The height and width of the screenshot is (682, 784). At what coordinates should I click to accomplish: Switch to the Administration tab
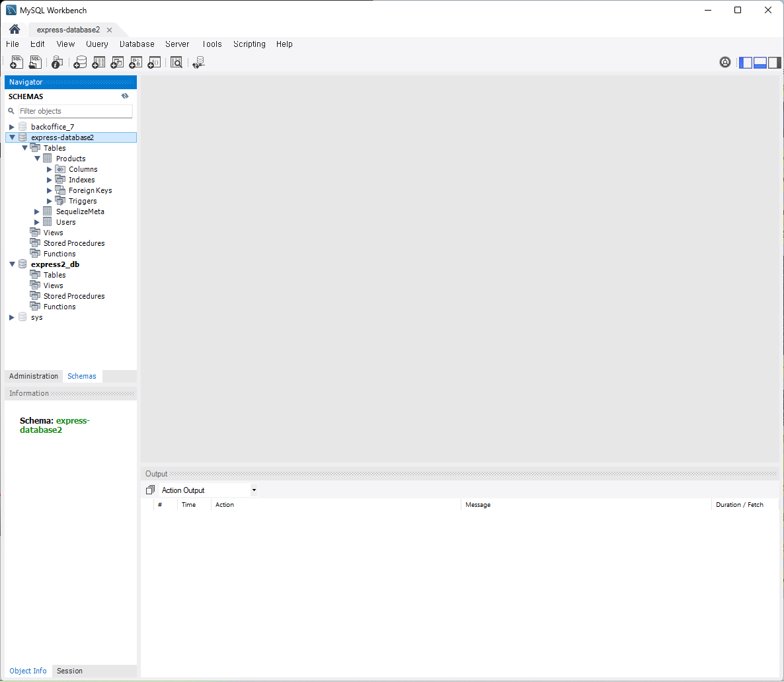[x=34, y=376]
